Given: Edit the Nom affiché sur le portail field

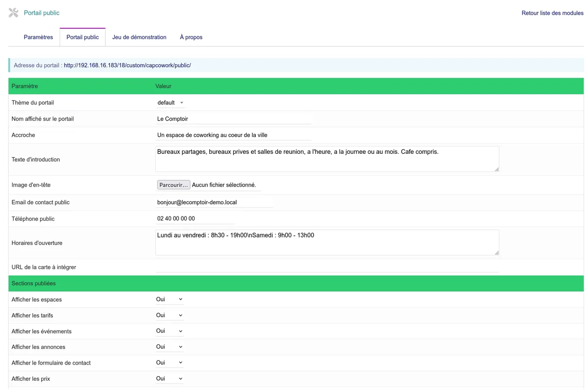Looking at the screenshot, I should point(233,119).
